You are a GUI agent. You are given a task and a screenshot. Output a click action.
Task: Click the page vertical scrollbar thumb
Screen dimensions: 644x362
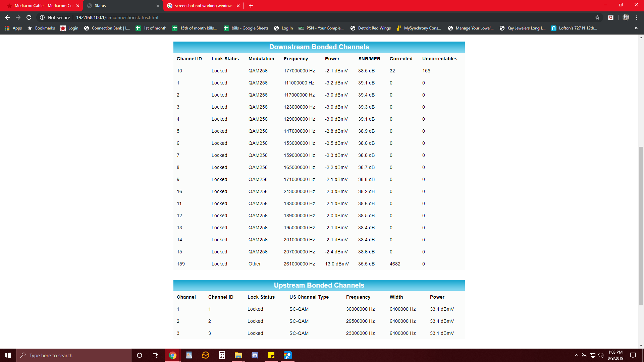tap(641, 226)
